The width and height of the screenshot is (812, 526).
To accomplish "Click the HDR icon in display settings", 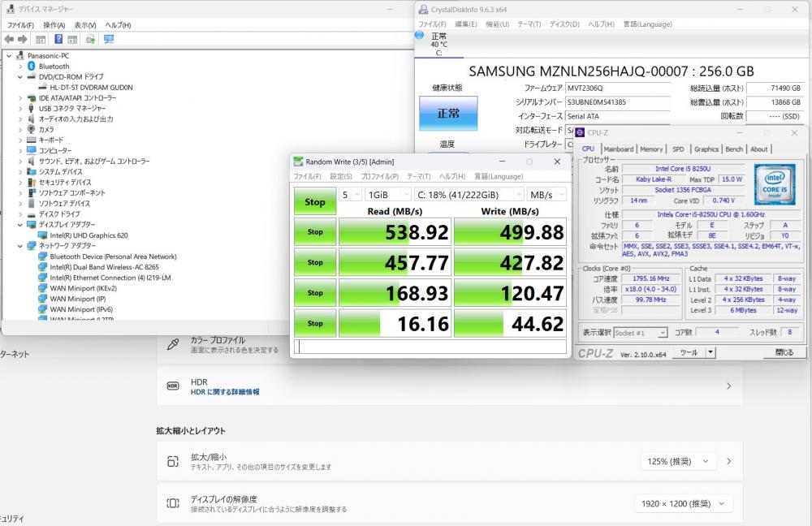I will (173, 386).
